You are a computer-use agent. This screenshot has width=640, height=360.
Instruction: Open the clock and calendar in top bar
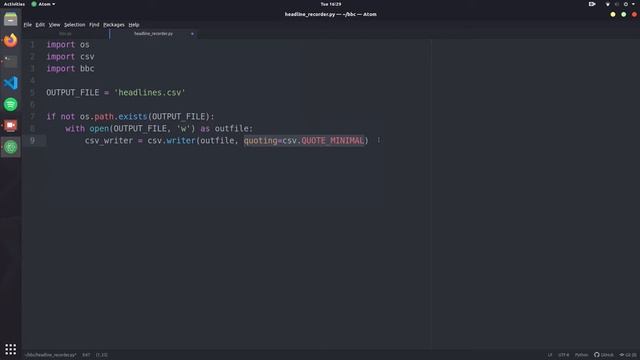[x=331, y=4]
